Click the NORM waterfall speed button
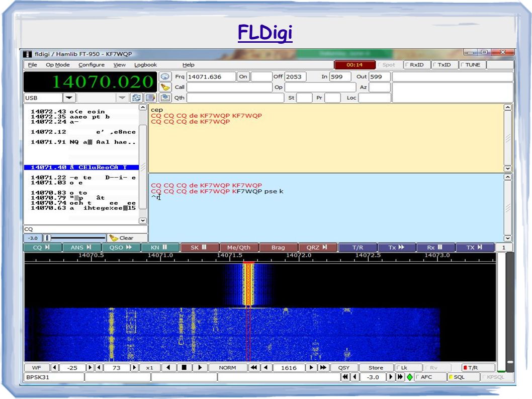 click(x=228, y=367)
